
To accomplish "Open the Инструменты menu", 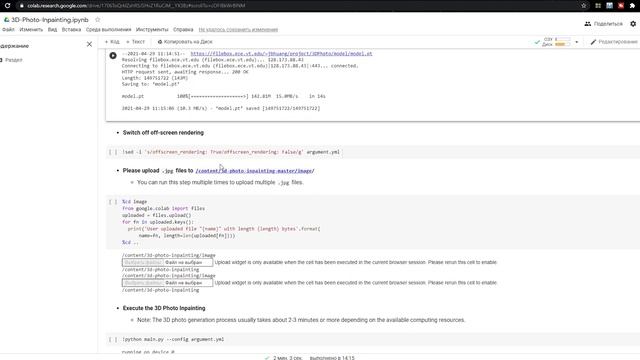I will pyautogui.click(x=152, y=29).
